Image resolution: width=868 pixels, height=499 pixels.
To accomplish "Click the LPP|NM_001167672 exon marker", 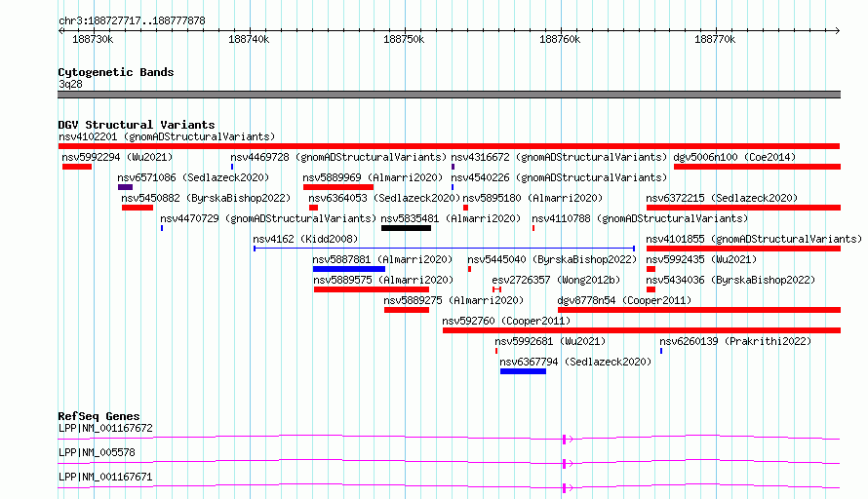I will pyautogui.click(x=564, y=440).
